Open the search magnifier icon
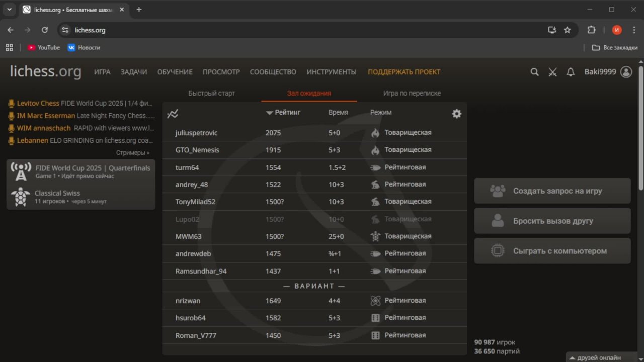644x362 pixels. point(534,72)
